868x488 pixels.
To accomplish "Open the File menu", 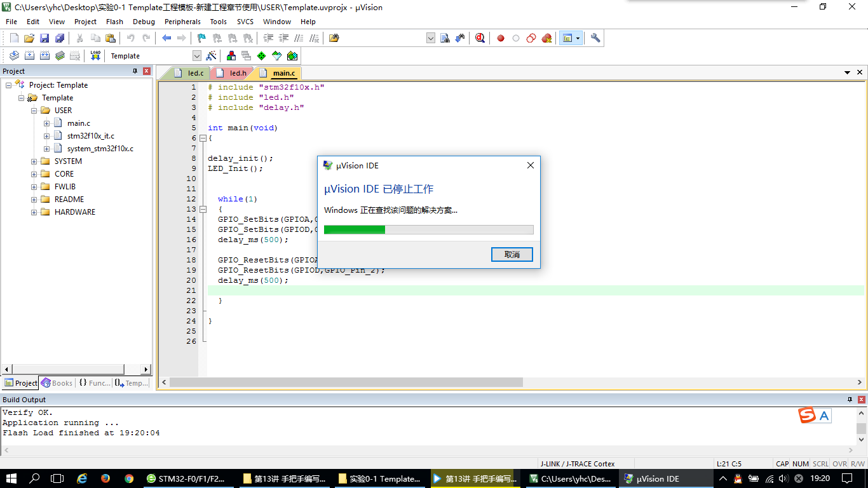I will pos(11,22).
